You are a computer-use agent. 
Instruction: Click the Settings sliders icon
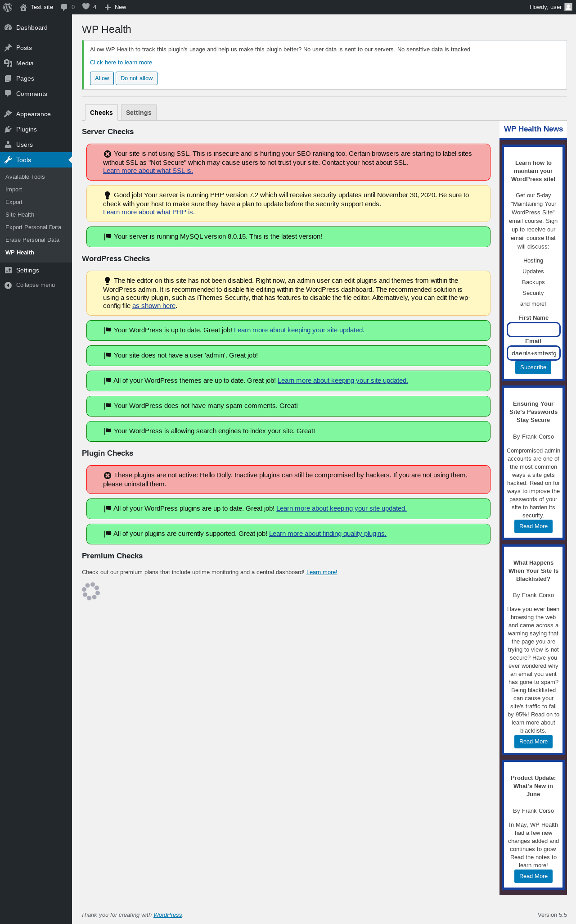tap(8, 270)
